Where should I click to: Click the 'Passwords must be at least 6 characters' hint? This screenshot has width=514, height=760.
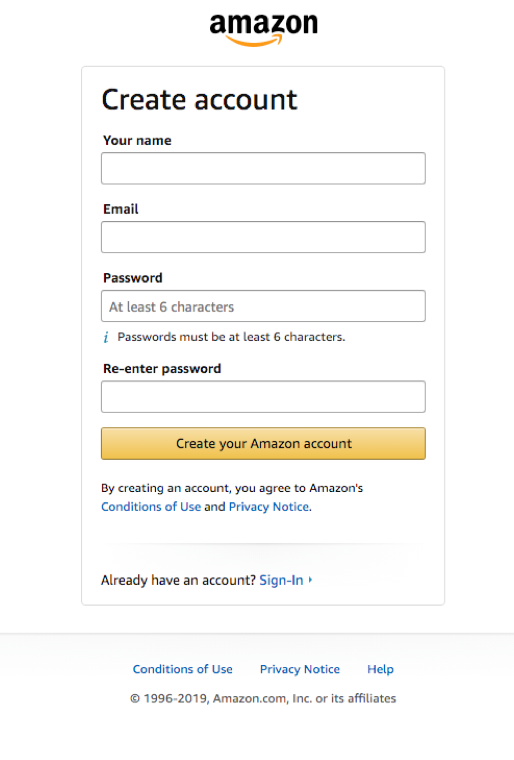pyautogui.click(x=231, y=337)
